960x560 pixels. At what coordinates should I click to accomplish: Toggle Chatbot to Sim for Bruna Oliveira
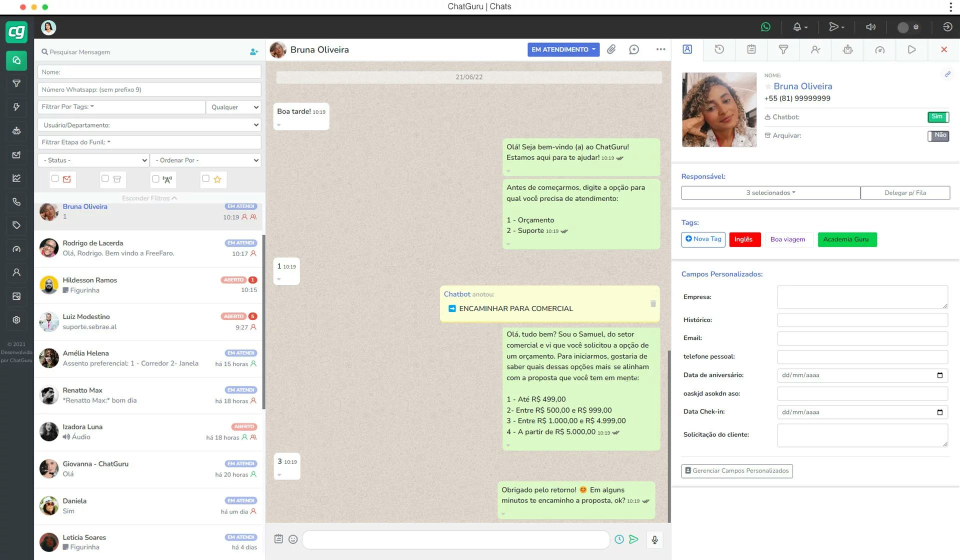coord(938,116)
